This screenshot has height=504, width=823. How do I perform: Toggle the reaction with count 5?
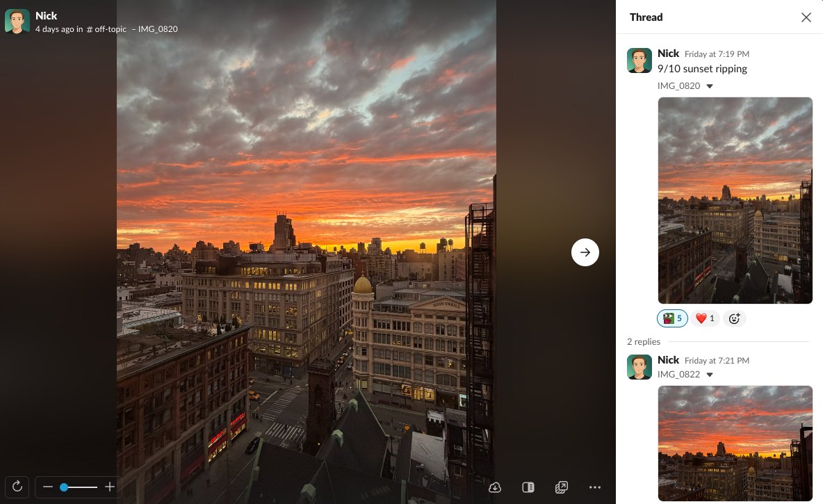(x=672, y=318)
